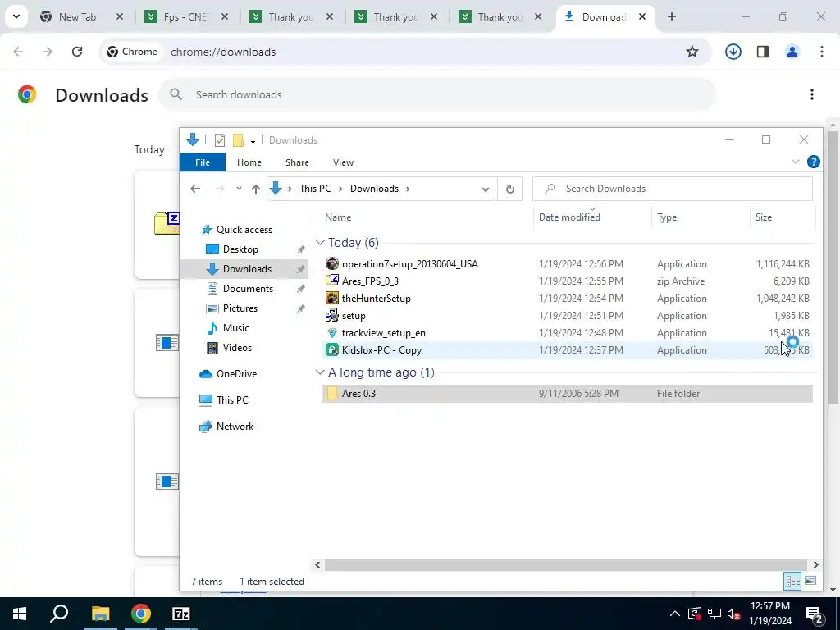Open Explorer help question mark icon
This screenshot has width=840, height=630.
(x=813, y=162)
